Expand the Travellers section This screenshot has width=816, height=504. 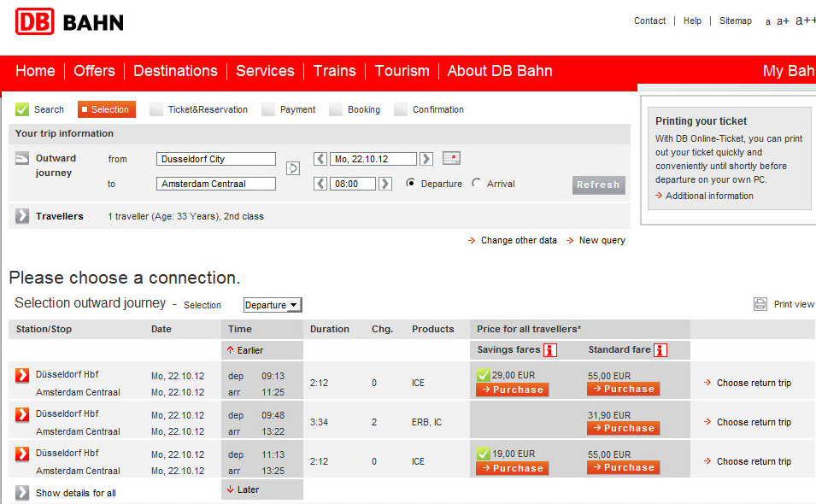click(x=22, y=216)
